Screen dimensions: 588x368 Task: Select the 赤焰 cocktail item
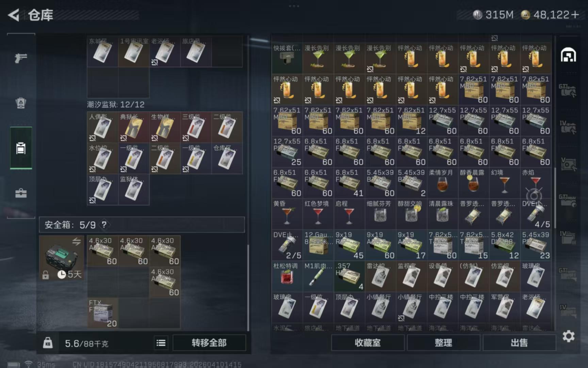(x=536, y=183)
